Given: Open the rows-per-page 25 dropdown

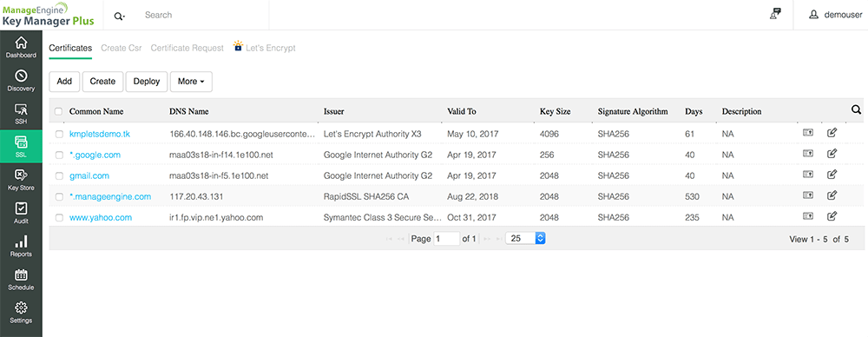Looking at the screenshot, I should tap(526, 238).
